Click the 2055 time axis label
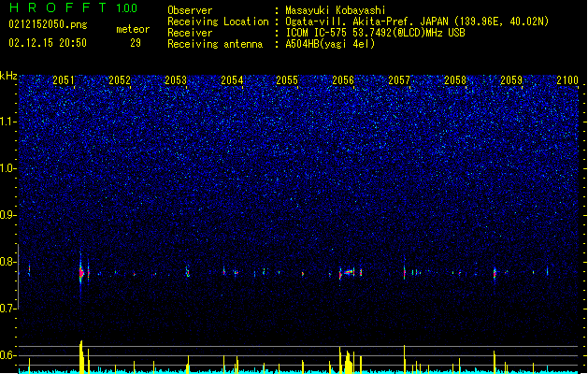 (x=287, y=79)
